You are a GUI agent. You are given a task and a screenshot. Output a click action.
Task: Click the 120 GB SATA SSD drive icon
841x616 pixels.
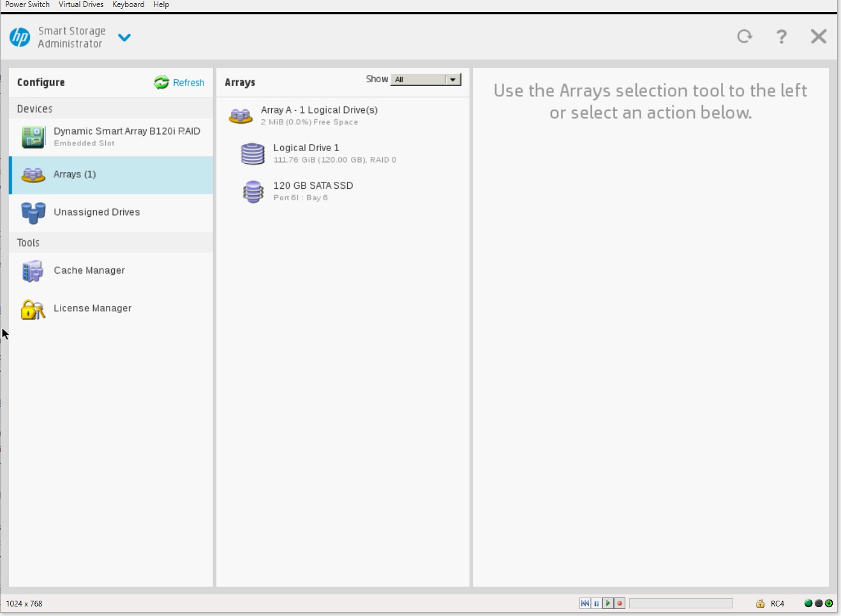(x=253, y=191)
